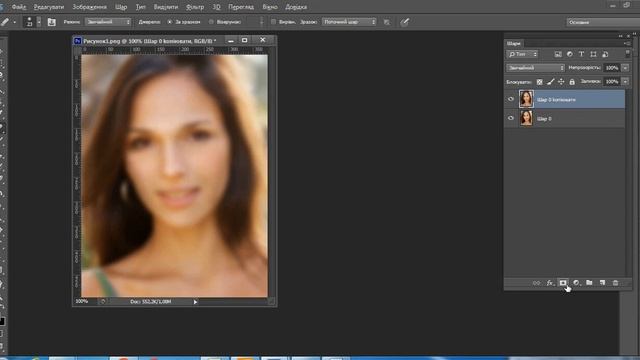Open the 'Зображення' menu
Viewport: 640px width, 360px height.
(x=89, y=7)
